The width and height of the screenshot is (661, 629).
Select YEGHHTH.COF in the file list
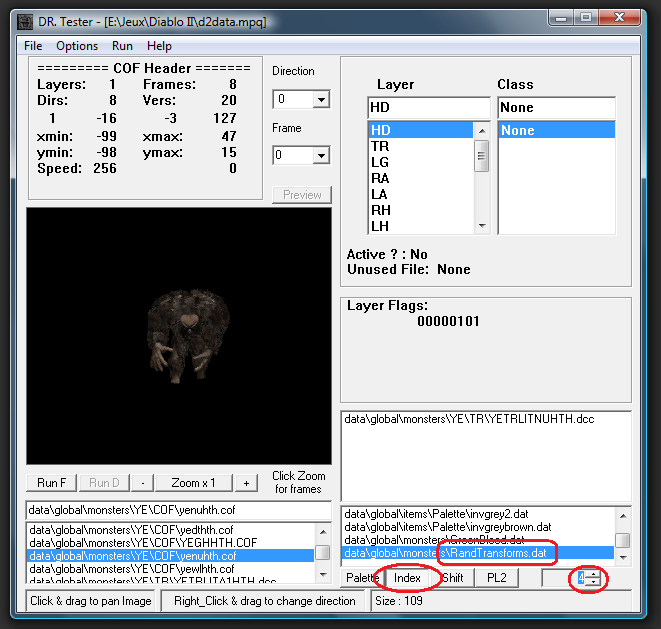(170, 543)
